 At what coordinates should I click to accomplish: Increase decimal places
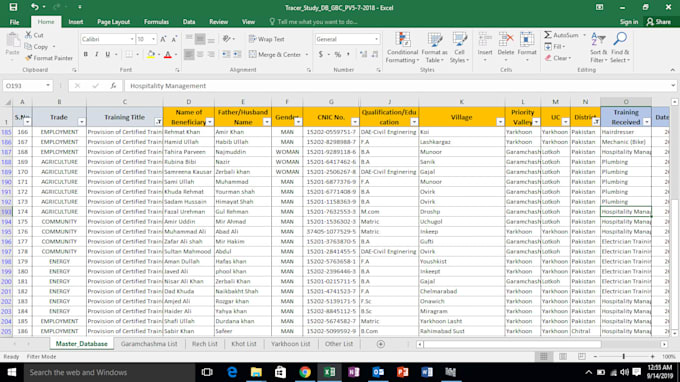click(x=363, y=54)
